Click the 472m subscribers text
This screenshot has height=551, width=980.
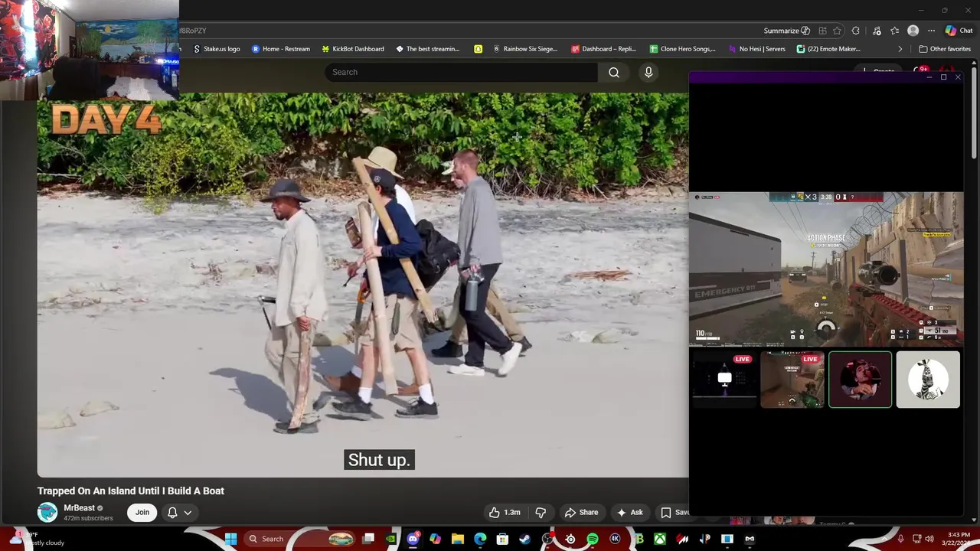tap(88, 518)
